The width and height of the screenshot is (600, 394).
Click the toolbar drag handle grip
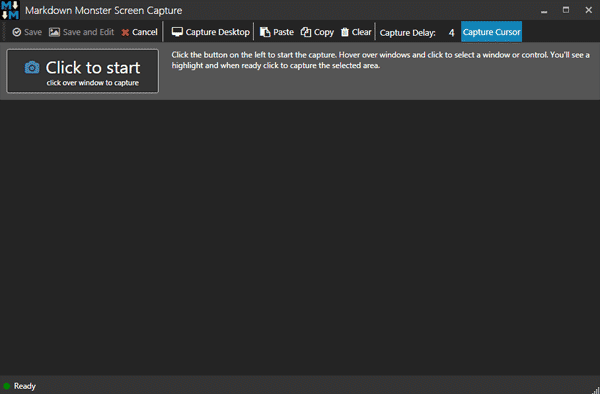pos(5,31)
